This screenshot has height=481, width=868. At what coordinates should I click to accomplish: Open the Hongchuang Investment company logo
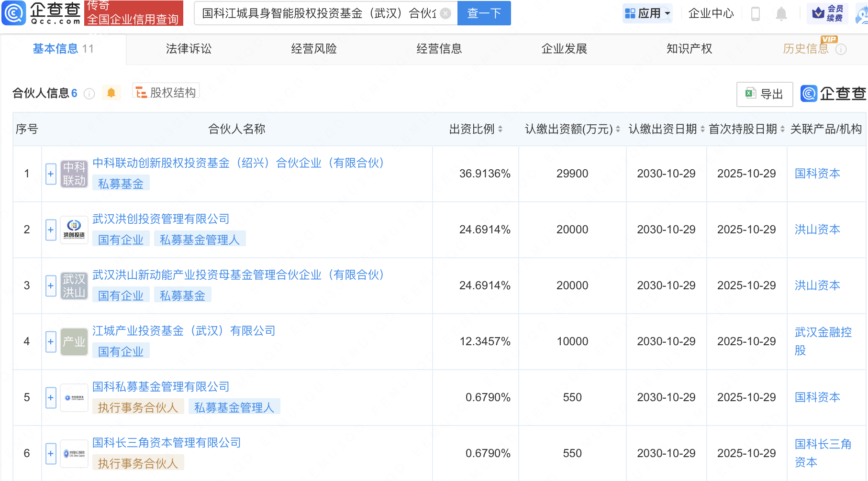tap(74, 230)
